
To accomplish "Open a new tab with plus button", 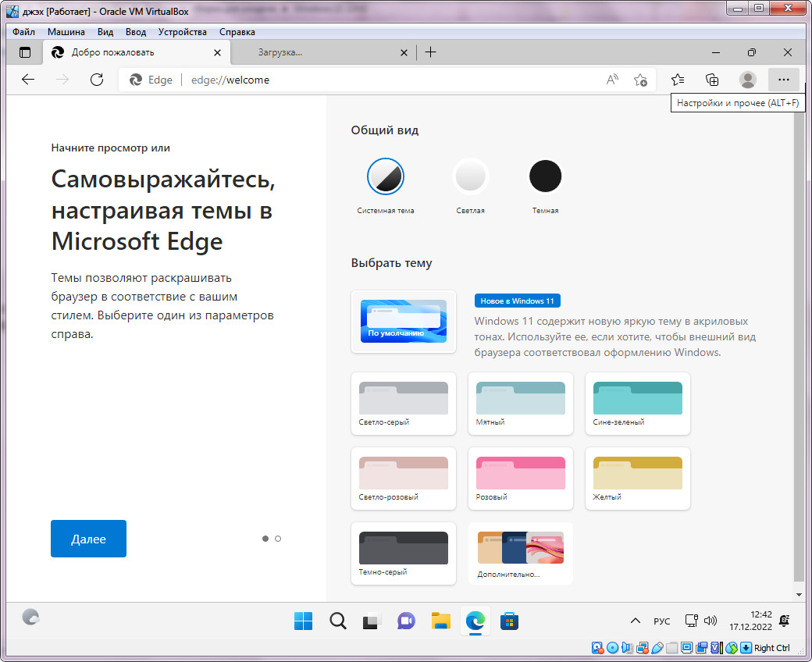I will [x=430, y=52].
